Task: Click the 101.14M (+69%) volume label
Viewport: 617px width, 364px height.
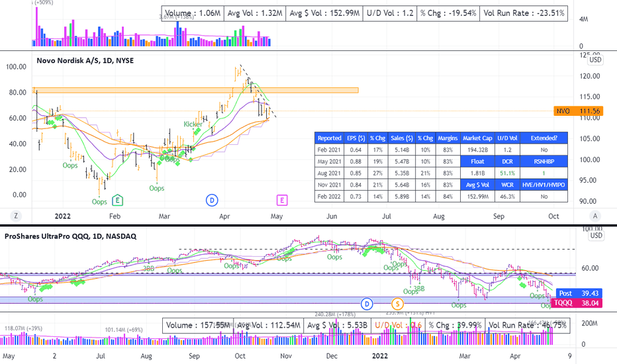Action: point(124,330)
